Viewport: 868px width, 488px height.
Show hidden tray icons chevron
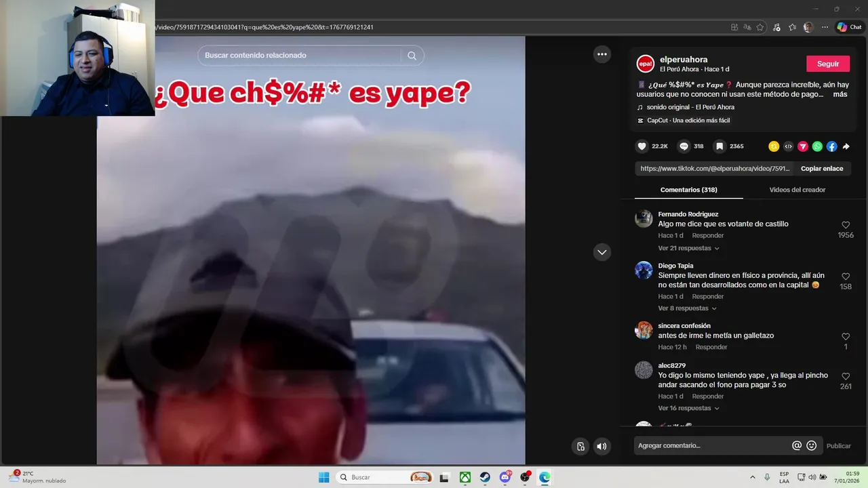click(x=752, y=477)
